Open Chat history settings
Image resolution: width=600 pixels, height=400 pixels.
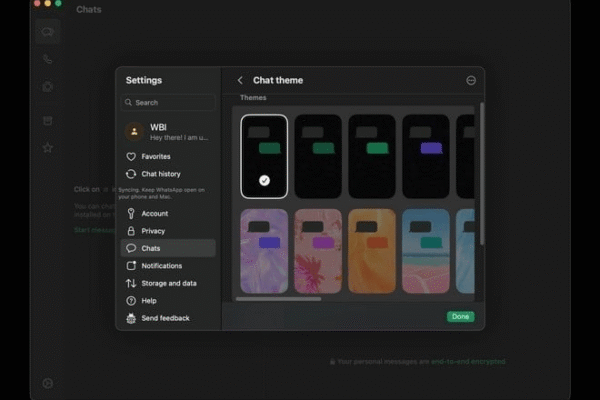(168, 174)
